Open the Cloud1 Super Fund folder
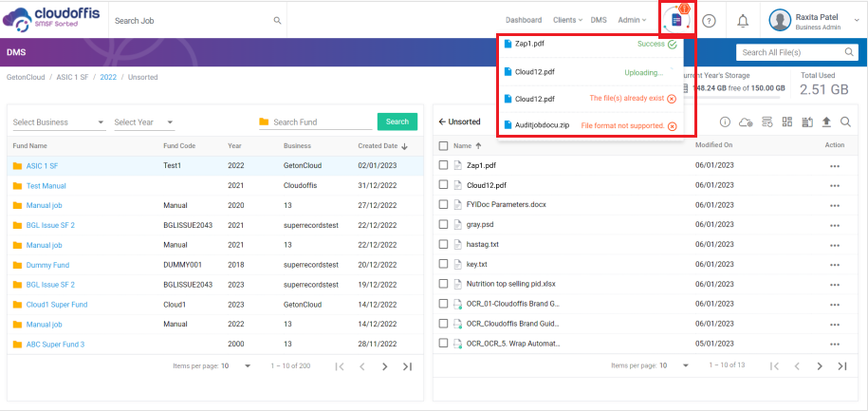The height and width of the screenshot is (411, 868). pos(57,305)
